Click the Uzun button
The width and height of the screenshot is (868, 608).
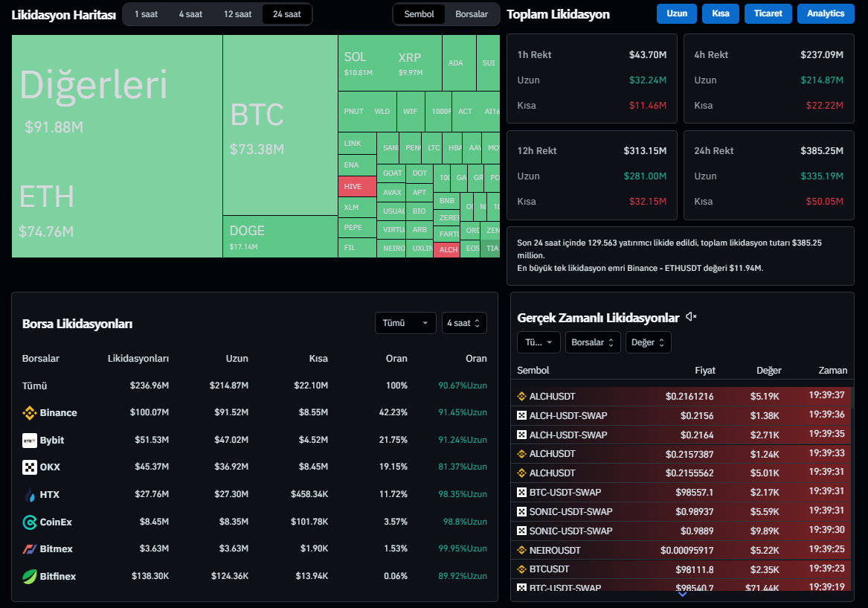[x=676, y=14]
